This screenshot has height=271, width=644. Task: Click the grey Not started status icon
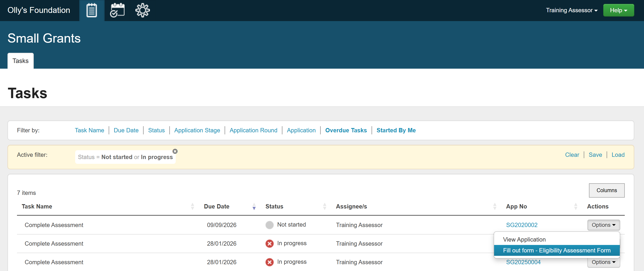click(269, 225)
